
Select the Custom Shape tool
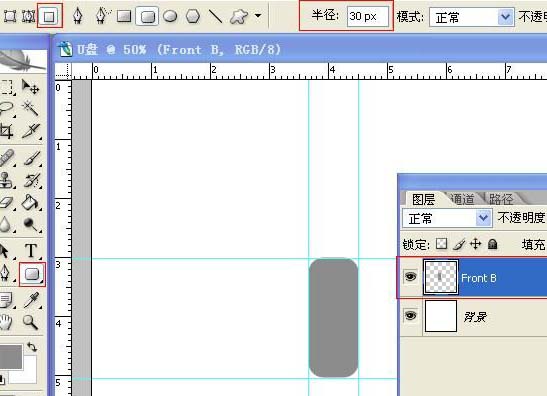point(239,16)
